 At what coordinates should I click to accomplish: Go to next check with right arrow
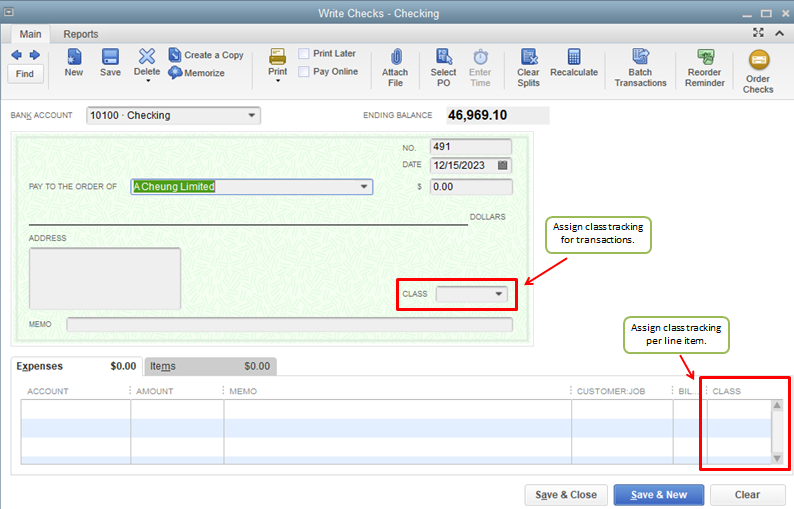point(34,55)
